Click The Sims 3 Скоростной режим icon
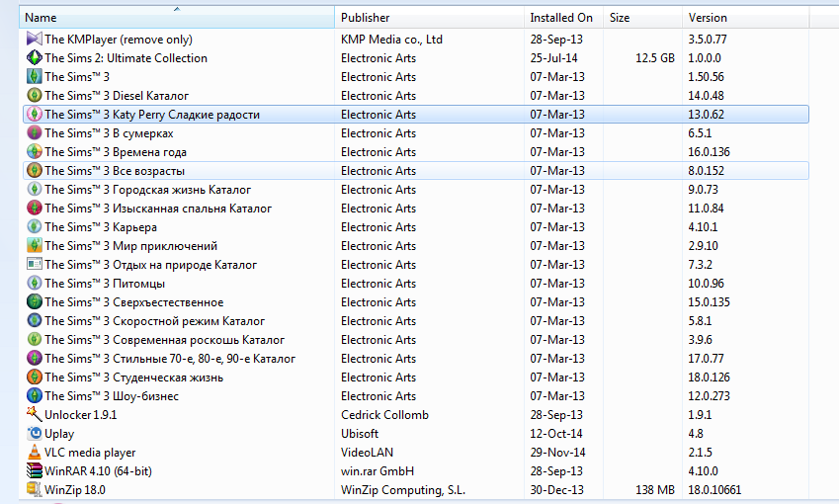The width and height of the screenshot is (839, 504). tap(35, 320)
